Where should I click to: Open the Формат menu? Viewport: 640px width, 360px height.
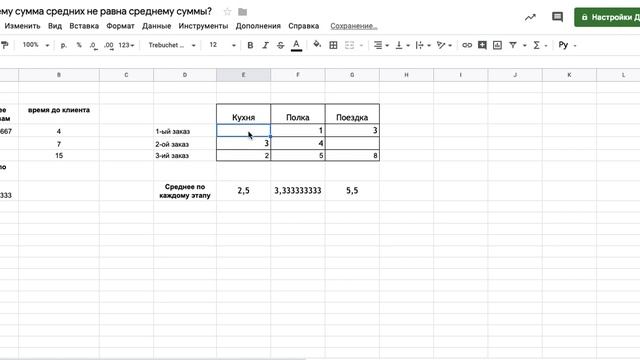(x=120, y=26)
